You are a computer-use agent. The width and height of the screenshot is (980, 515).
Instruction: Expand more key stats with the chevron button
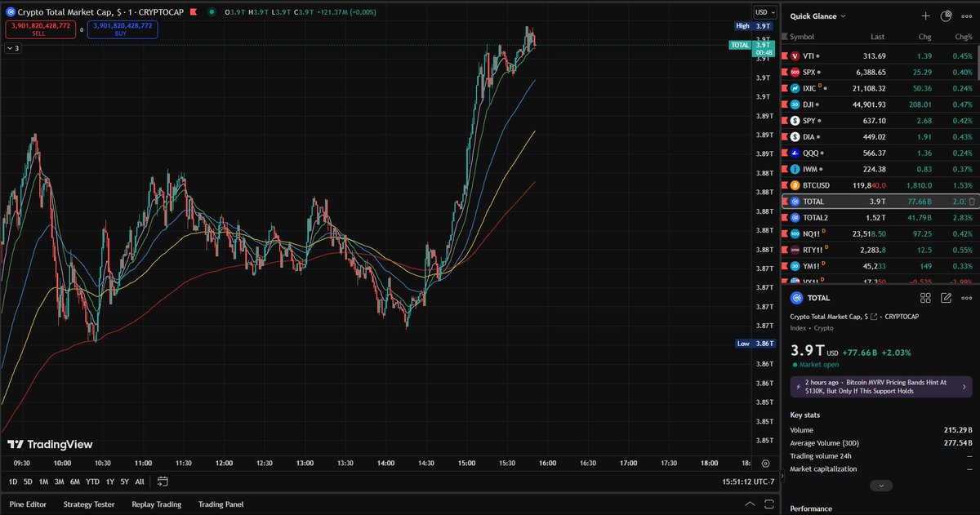(880, 486)
